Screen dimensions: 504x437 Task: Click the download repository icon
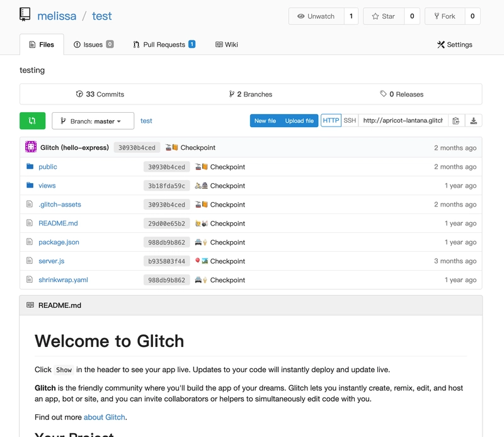coord(474,121)
